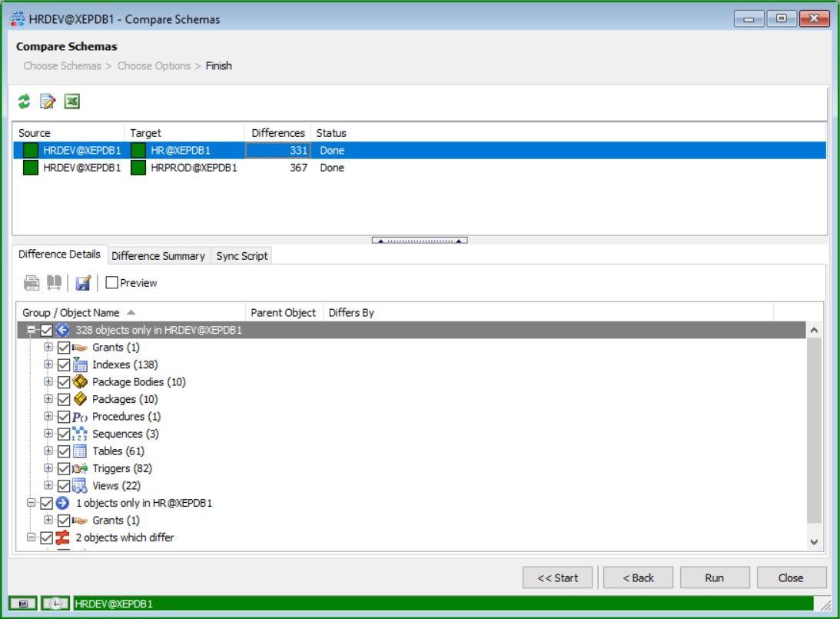This screenshot has width=840, height=619.
Task: Expand the Grants (1) node under HR@XEPDB1
Action: 48,520
